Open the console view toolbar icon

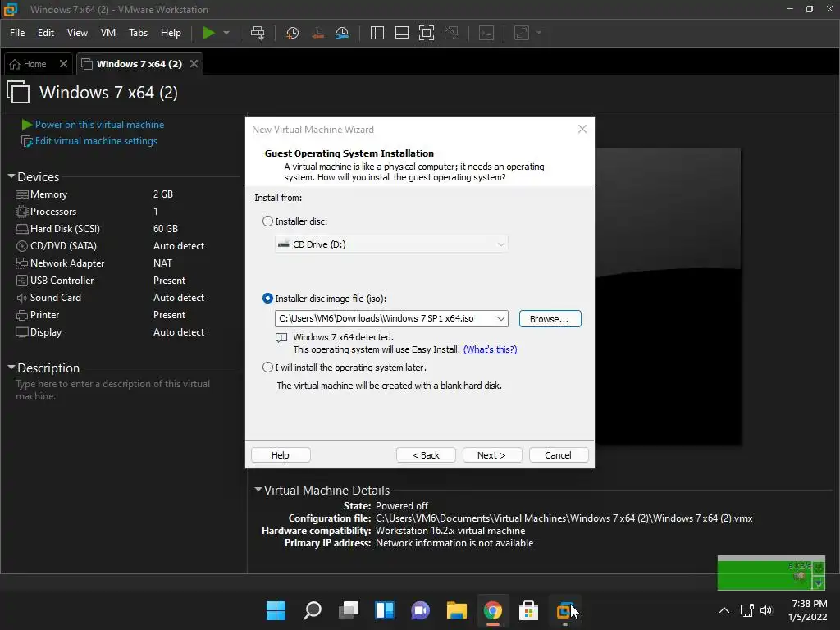486,33
